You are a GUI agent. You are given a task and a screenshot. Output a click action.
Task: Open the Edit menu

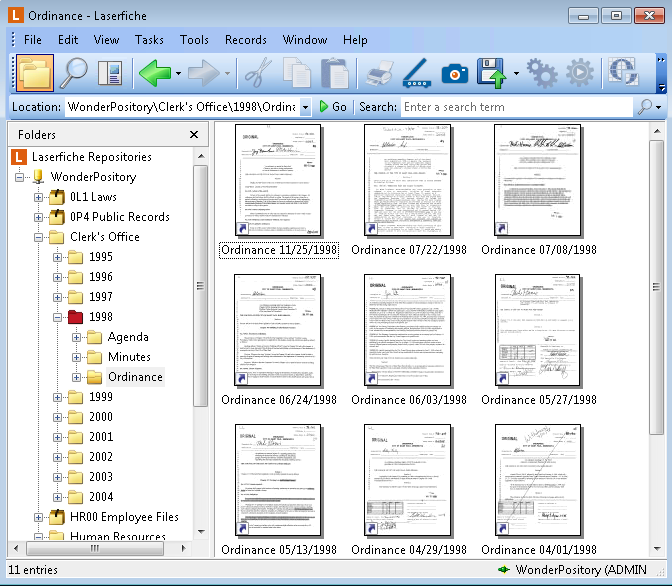(68, 40)
